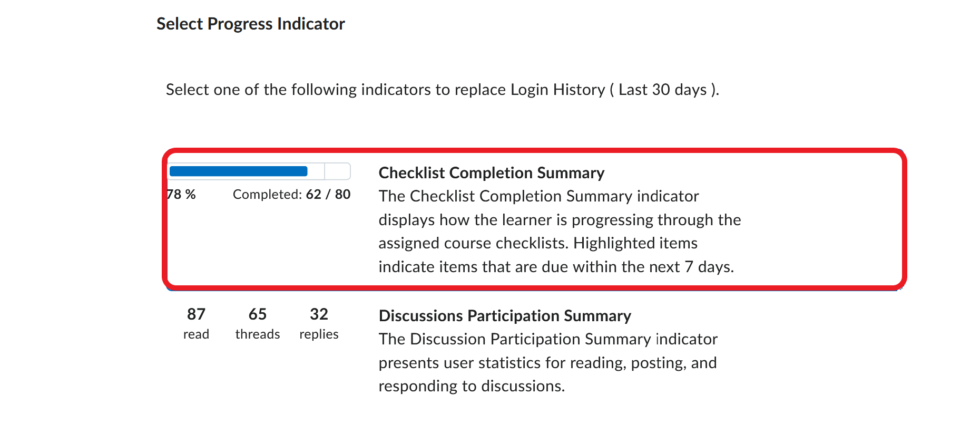Screen dimensions: 980x423
Task: Expand the Discussions Participation Summary description
Action: click(x=548, y=362)
